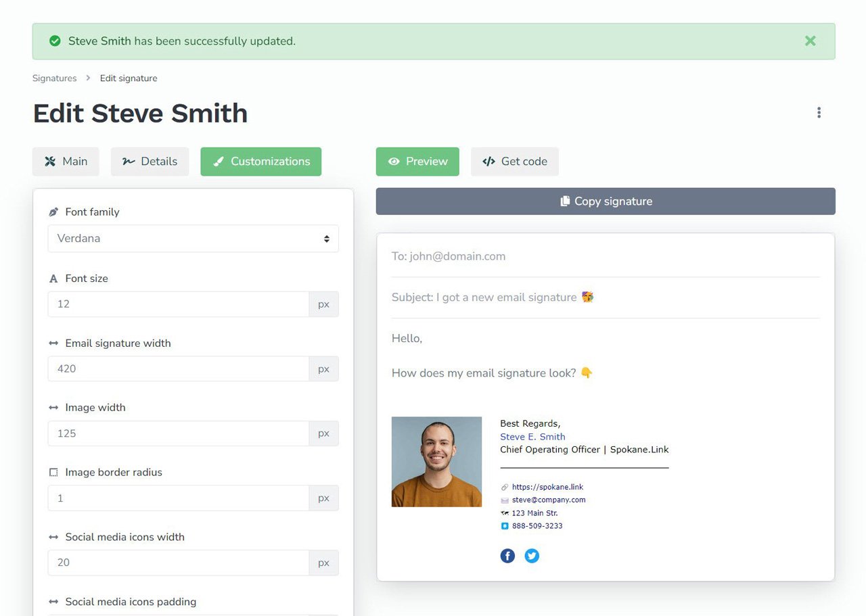Click arrows icon next to Social media icons width
This screenshot has width=866, height=616.
pos(54,537)
